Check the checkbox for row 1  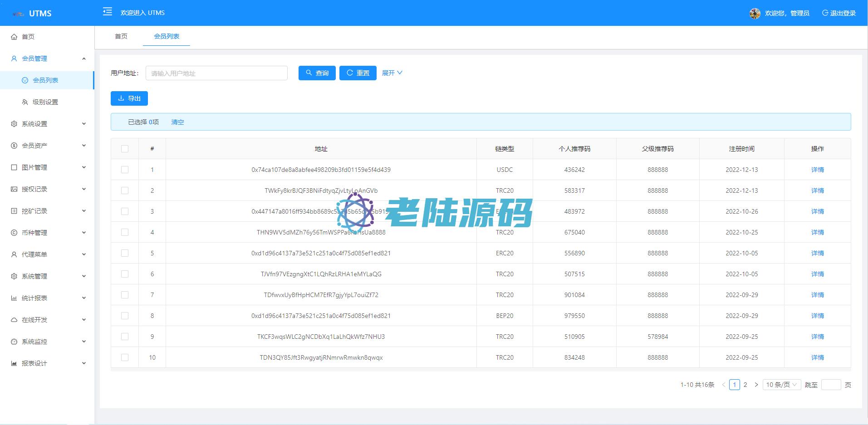(125, 170)
